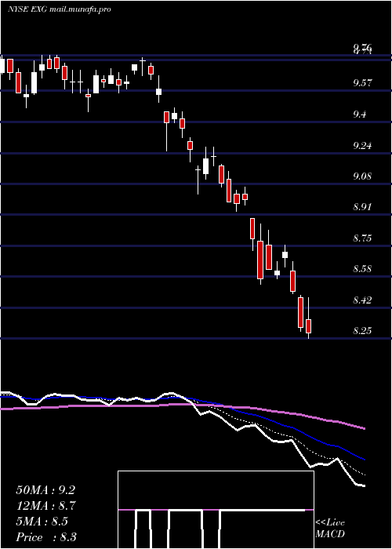
Task: Click the Price : 8.3 reading
Action: (x=46, y=537)
